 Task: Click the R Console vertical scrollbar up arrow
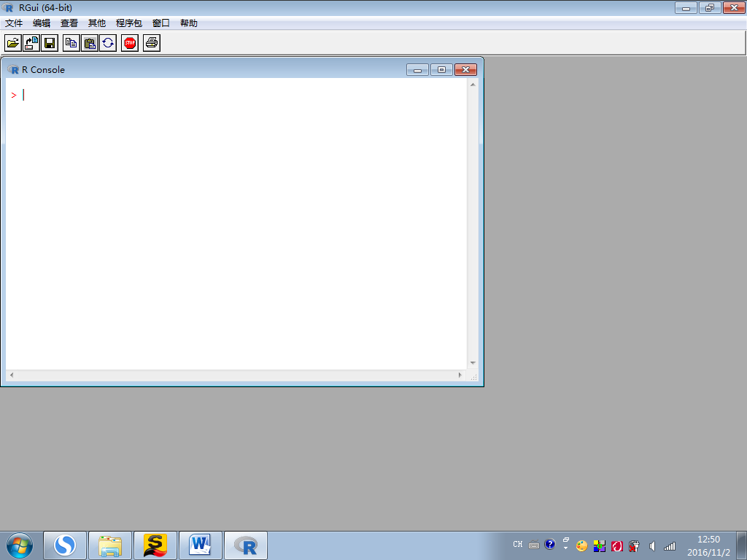pyautogui.click(x=473, y=85)
